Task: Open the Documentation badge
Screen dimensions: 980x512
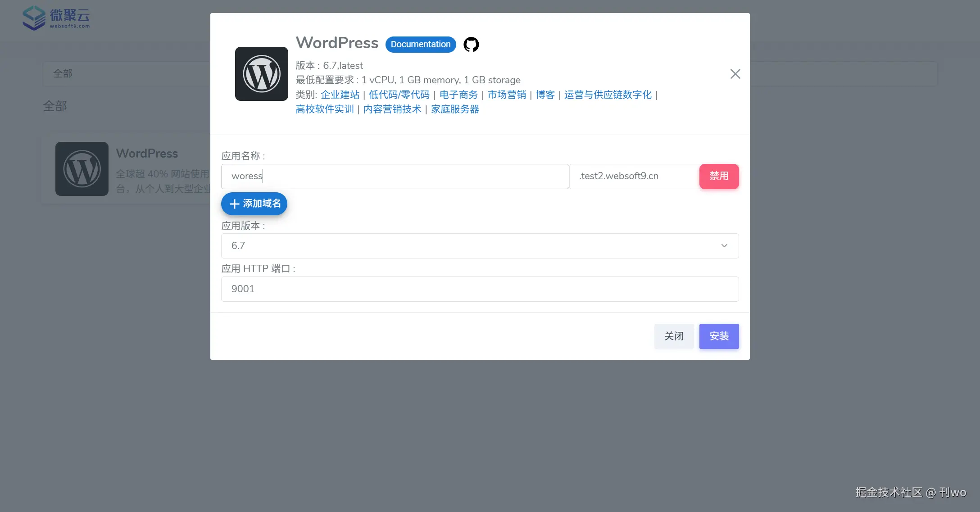Action: coord(420,44)
